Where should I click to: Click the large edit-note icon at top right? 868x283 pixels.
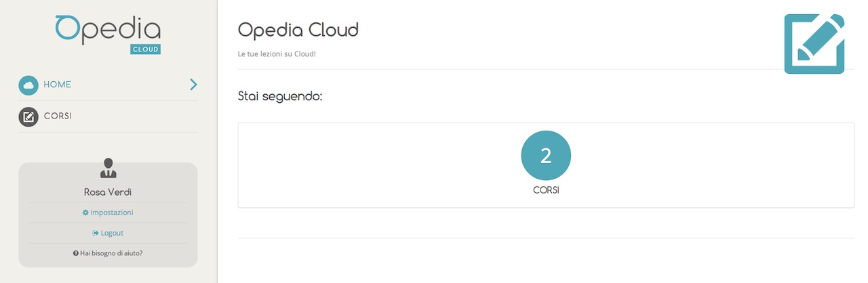pos(814,43)
